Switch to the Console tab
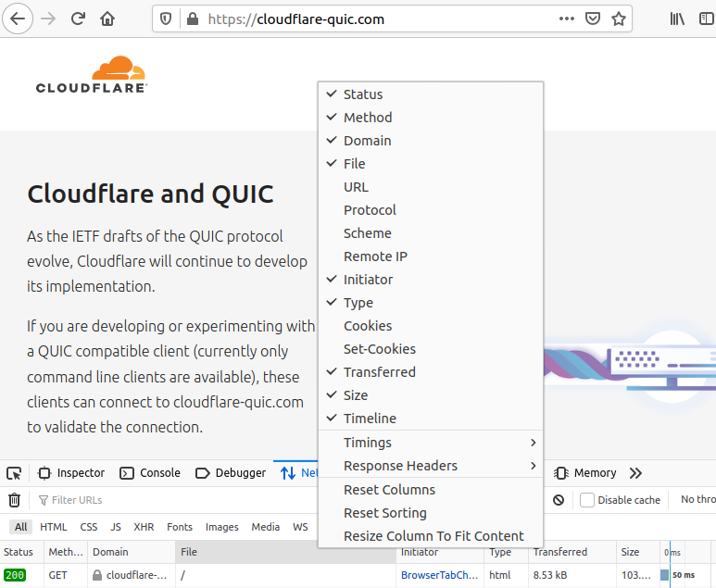The image size is (716, 588). pos(150,473)
